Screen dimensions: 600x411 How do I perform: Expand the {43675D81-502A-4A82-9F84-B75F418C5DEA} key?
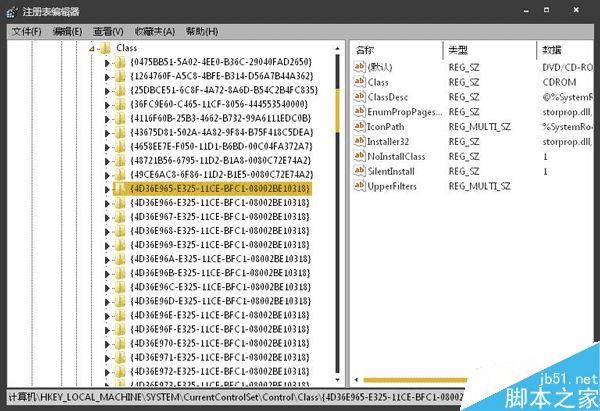[x=107, y=134]
